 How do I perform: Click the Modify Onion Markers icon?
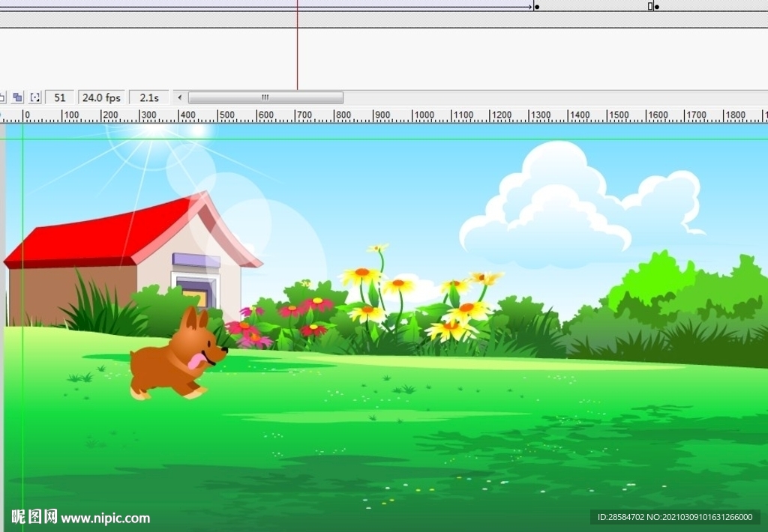[x=34, y=97]
